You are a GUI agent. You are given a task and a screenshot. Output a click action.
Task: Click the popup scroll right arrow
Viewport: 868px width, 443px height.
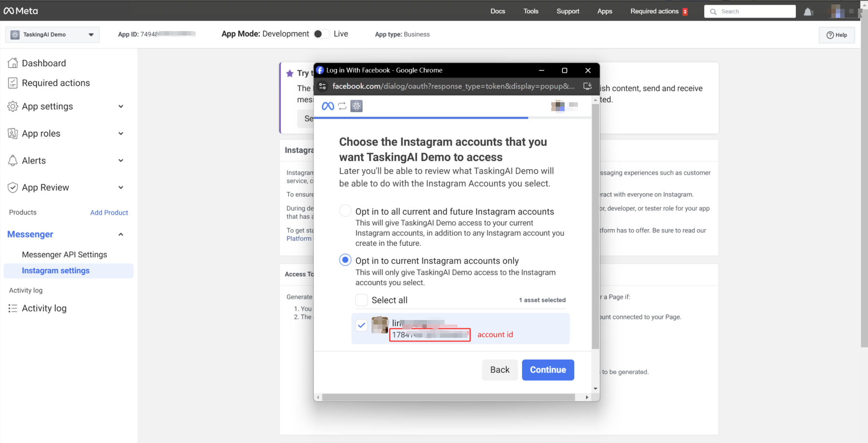(x=587, y=397)
